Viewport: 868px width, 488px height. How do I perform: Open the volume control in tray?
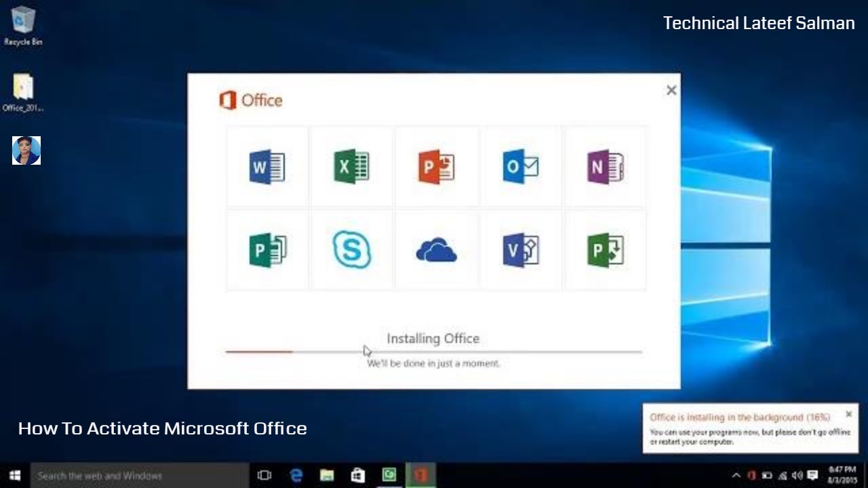(x=797, y=476)
